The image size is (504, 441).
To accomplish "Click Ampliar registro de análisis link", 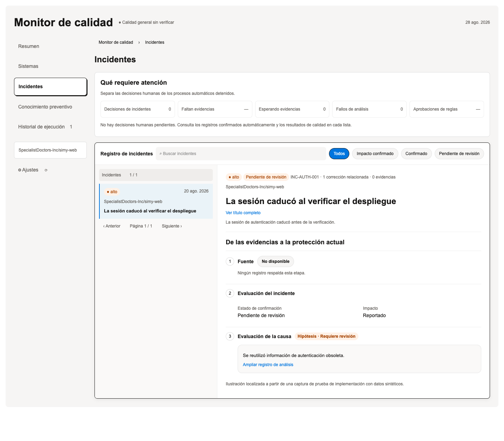I will pos(268,365).
